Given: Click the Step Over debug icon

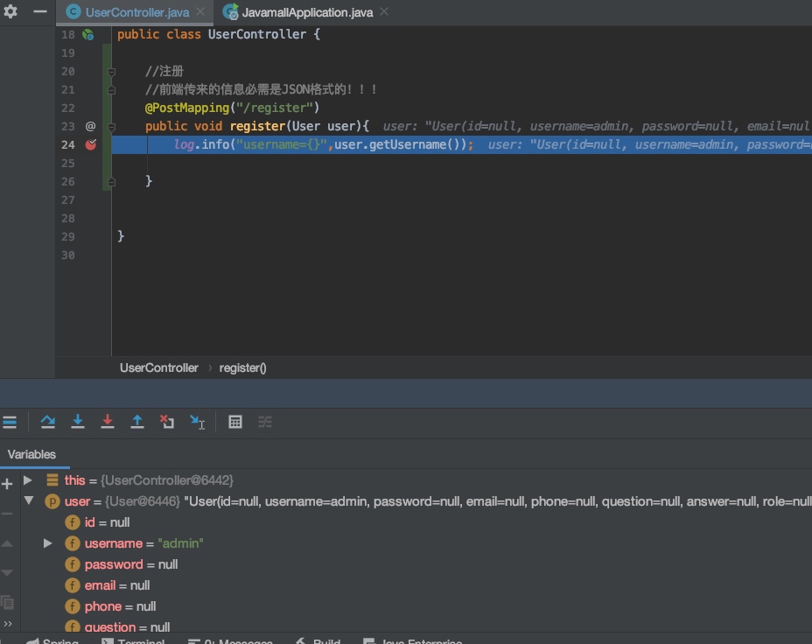Looking at the screenshot, I should click(48, 422).
